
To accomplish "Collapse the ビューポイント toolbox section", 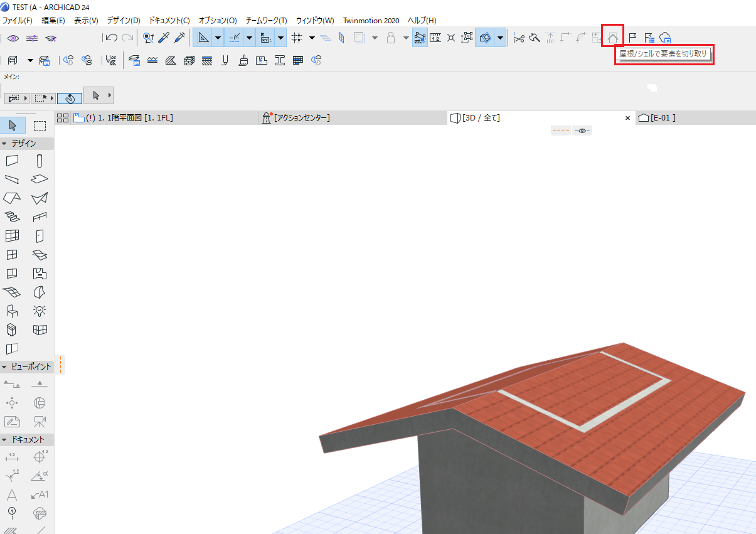I will coord(4,367).
